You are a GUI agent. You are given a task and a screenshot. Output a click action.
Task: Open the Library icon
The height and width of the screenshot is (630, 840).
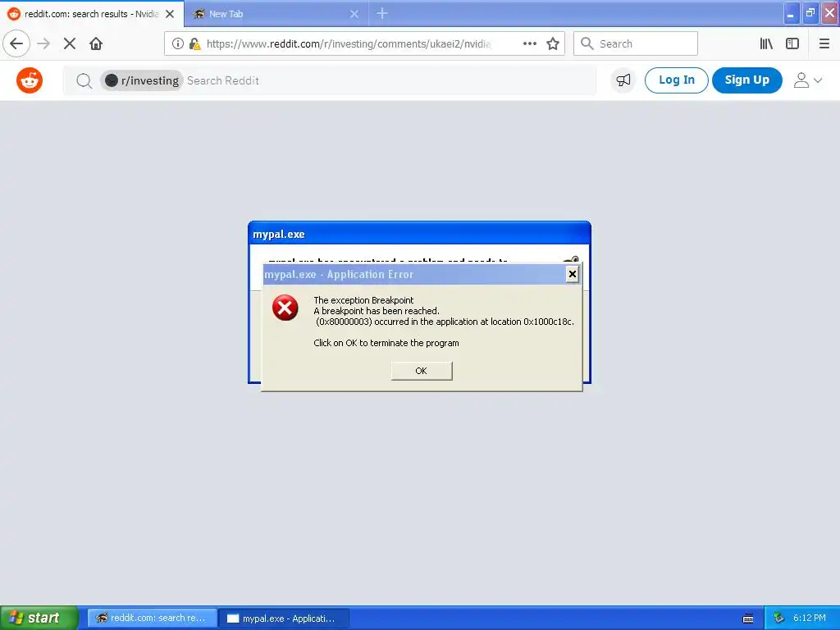click(767, 43)
